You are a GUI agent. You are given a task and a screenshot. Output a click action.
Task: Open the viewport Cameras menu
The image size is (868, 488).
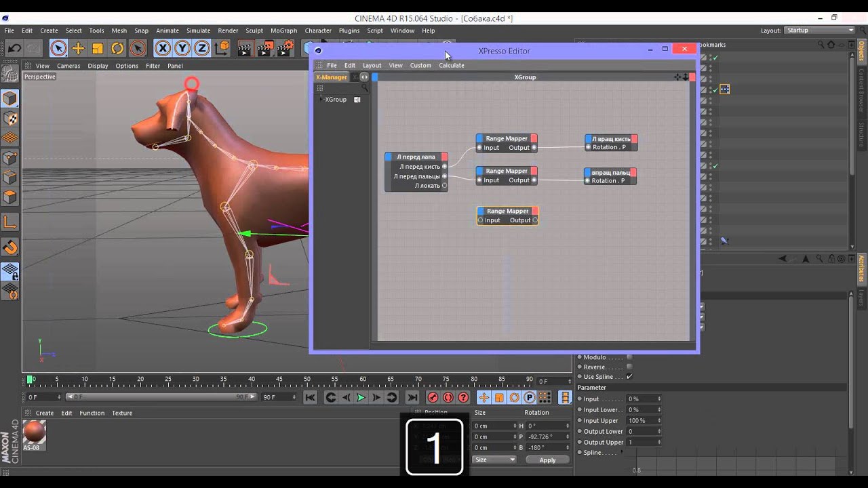click(x=68, y=66)
